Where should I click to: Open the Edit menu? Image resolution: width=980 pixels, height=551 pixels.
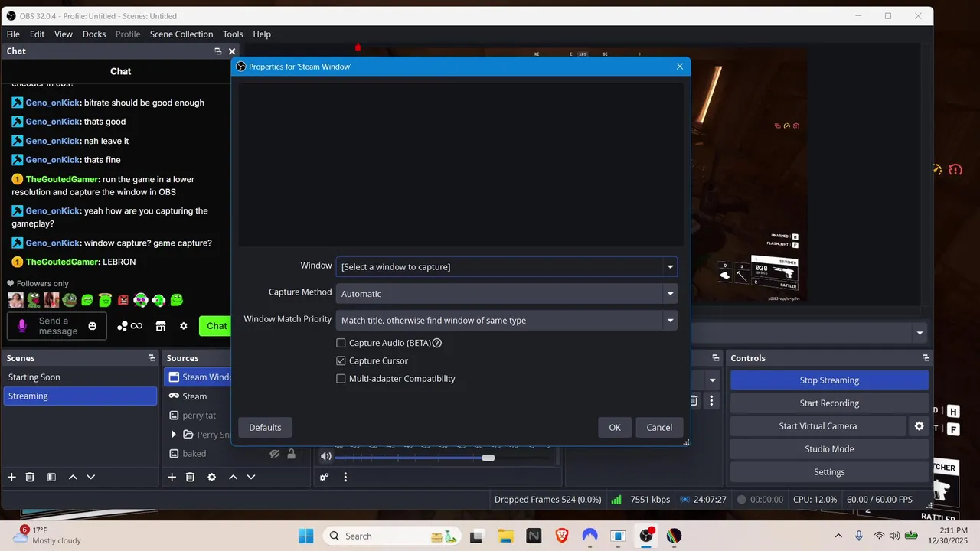37,34
